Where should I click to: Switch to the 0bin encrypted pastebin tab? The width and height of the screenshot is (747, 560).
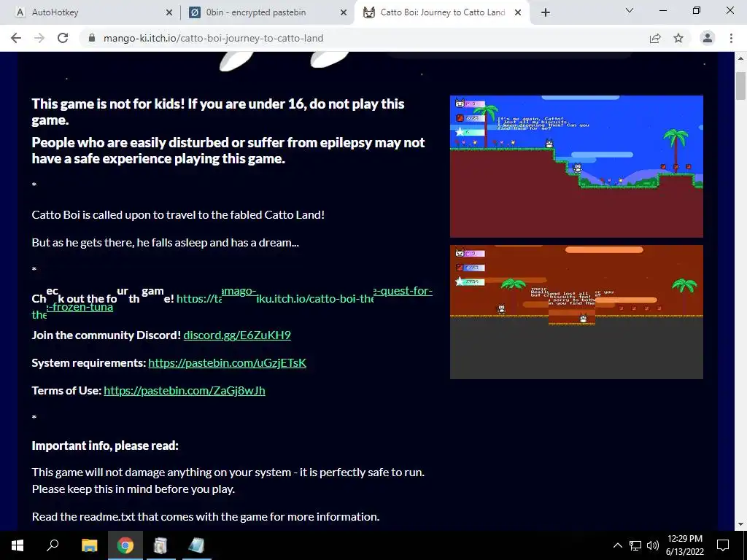(x=267, y=12)
